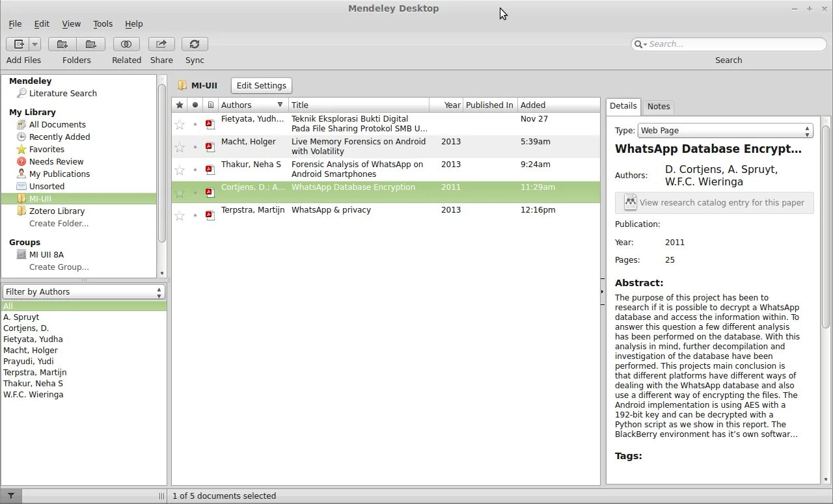Click the Related documents icon
The height and width of the screenshot is (504, 833).
click(x=126, y=44)
